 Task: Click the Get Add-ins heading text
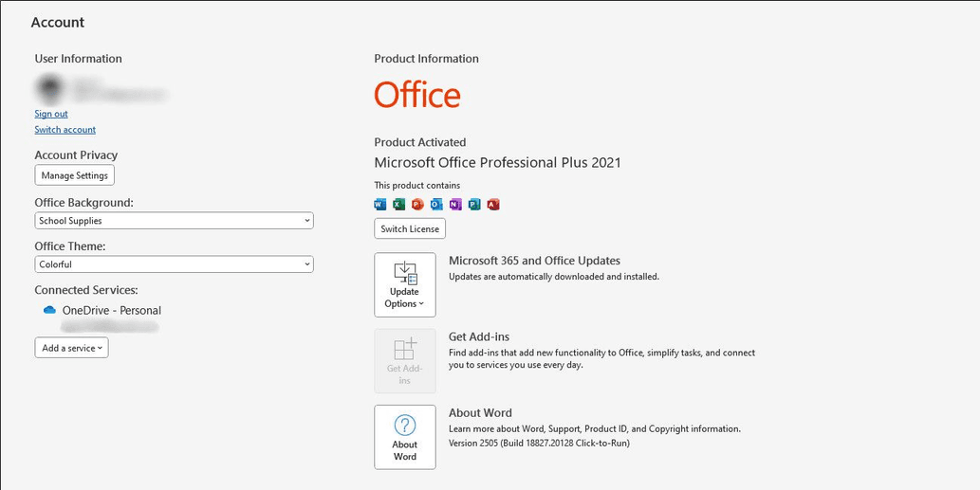(479, 337)
